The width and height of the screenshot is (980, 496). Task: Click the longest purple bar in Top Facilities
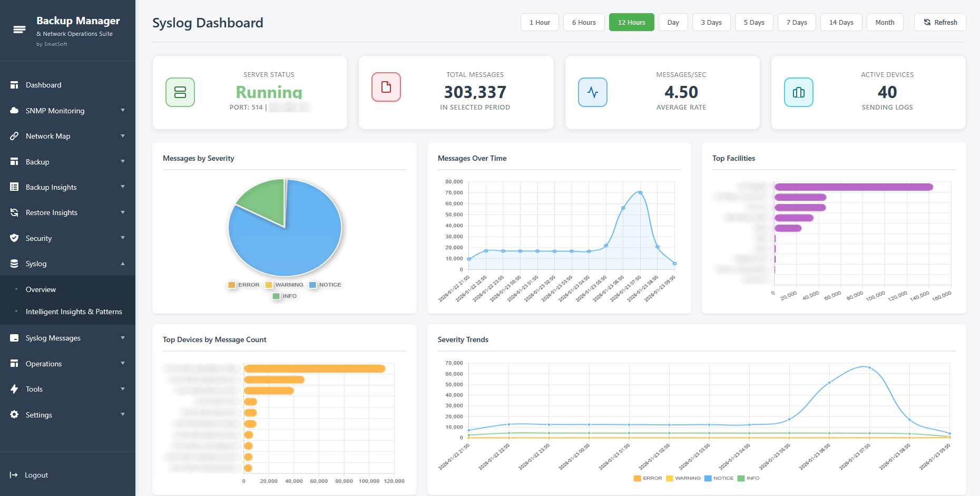pyautogui.click(x=854, y=187)
